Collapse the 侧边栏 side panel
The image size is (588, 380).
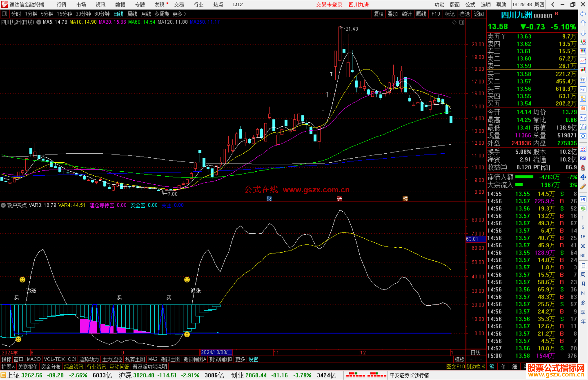click(475, 367)
